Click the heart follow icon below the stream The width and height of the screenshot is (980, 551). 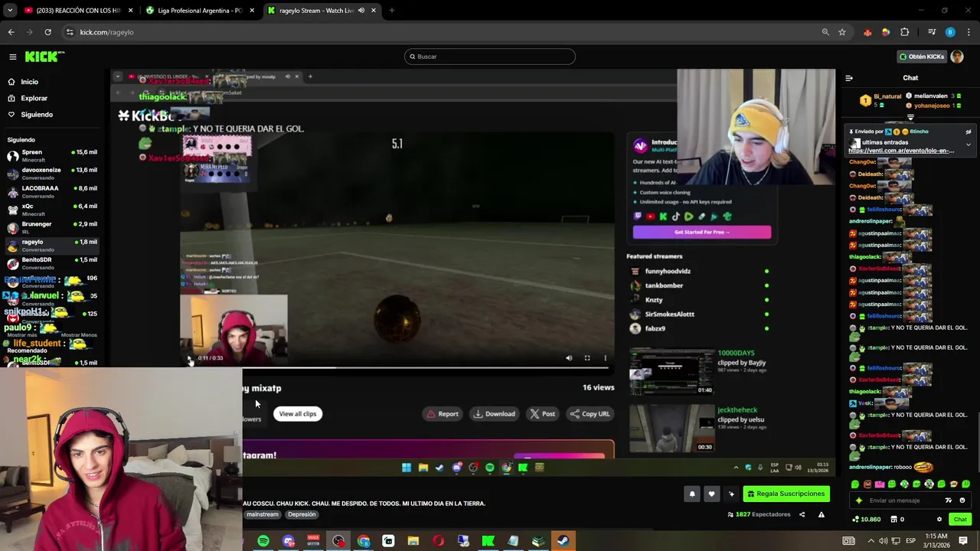tap(711, 494)
